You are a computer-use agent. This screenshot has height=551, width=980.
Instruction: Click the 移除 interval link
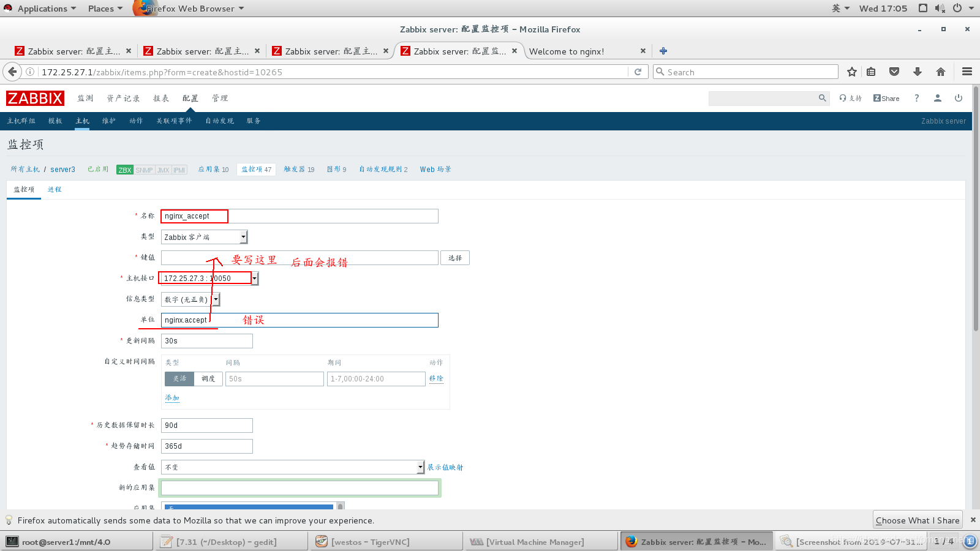[x=436, y=378]
